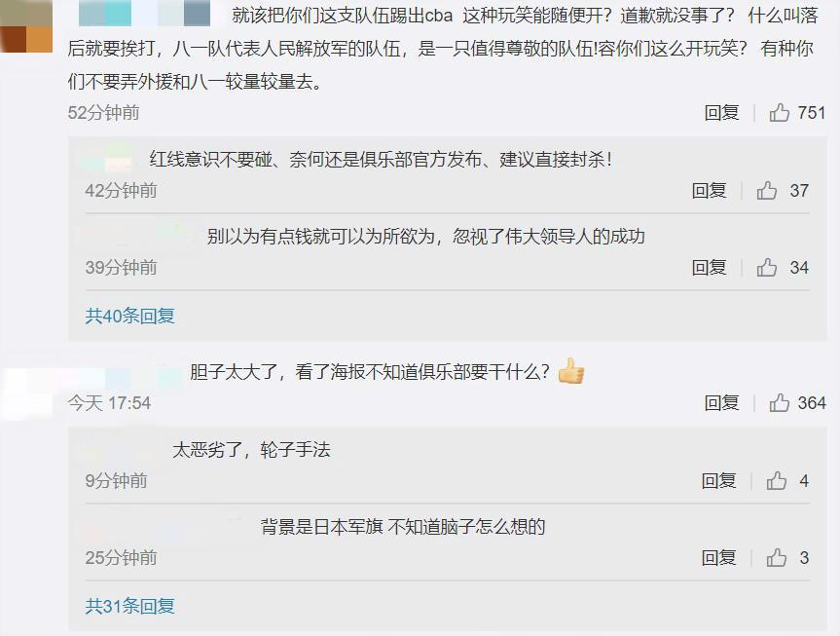840x636 pixels.
Task: Reply to the comment posted 39分钟前
Action: pyautogui.click(x=709, y=267)
